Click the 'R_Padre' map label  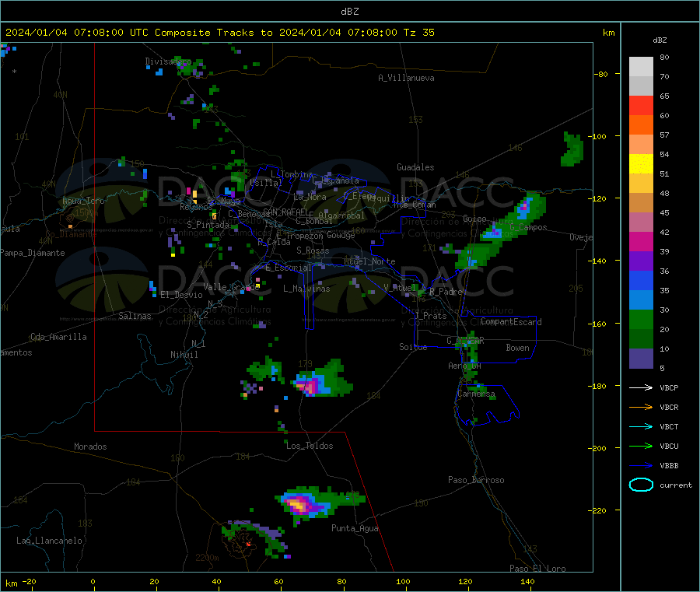click(446, 292)
